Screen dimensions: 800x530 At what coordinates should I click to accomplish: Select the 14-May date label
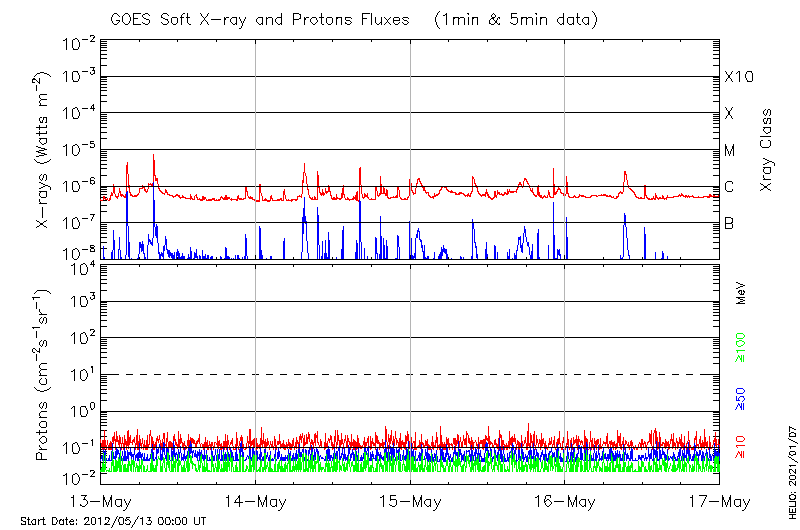click(x=255, y=502)
